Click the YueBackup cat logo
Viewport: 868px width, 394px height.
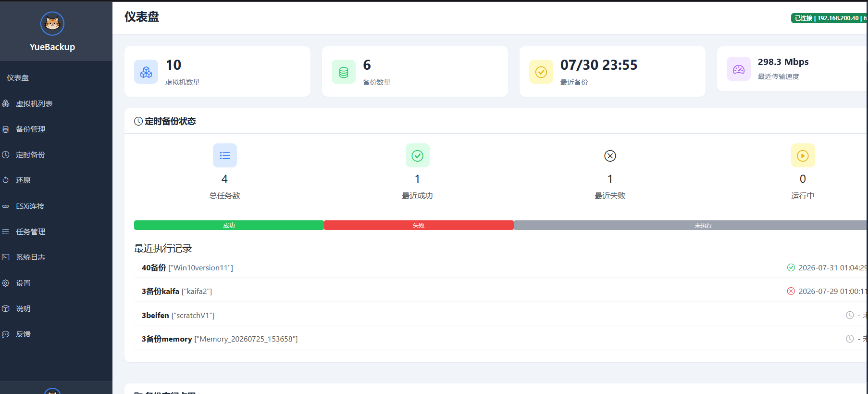click(52, 24)
